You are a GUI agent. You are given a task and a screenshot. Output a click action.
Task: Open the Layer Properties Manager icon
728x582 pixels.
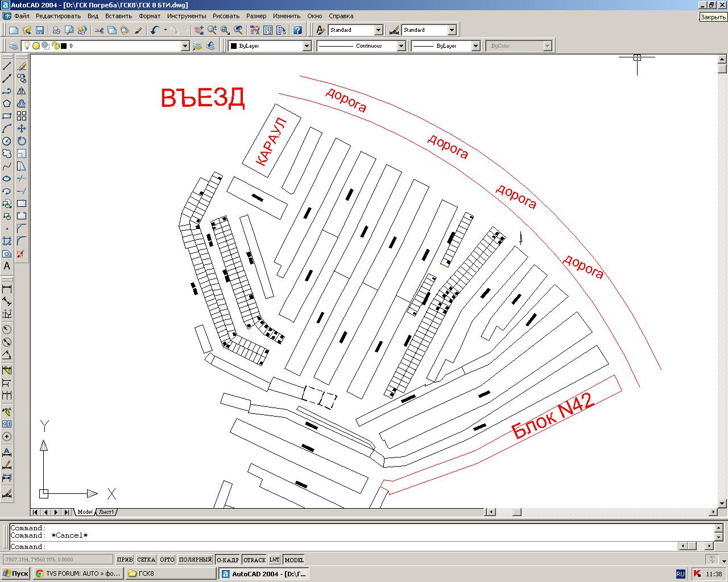pos(14,46)
